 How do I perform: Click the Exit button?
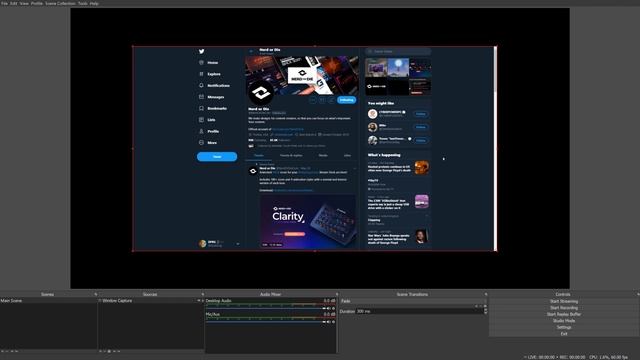point(564,334)
